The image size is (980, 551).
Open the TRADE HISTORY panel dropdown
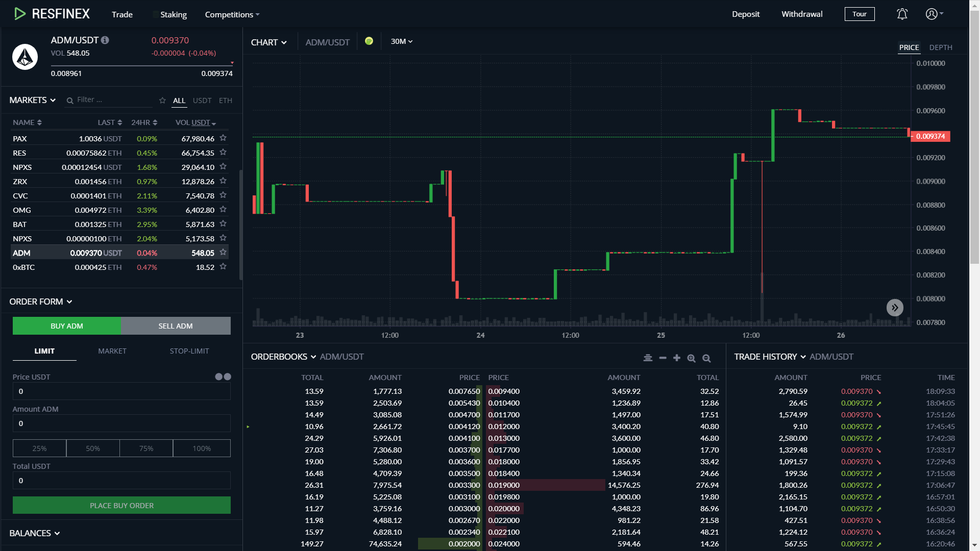770,357
